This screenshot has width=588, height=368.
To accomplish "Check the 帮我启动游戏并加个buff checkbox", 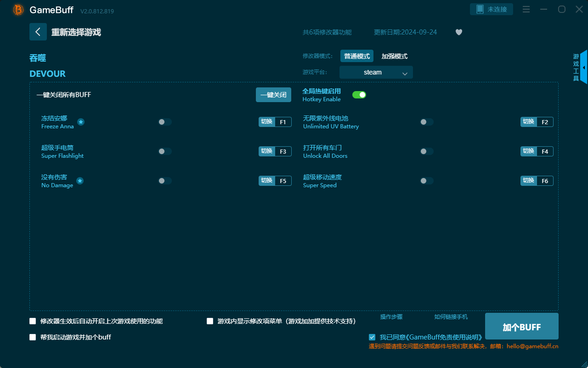I will [x=33, y=337].
